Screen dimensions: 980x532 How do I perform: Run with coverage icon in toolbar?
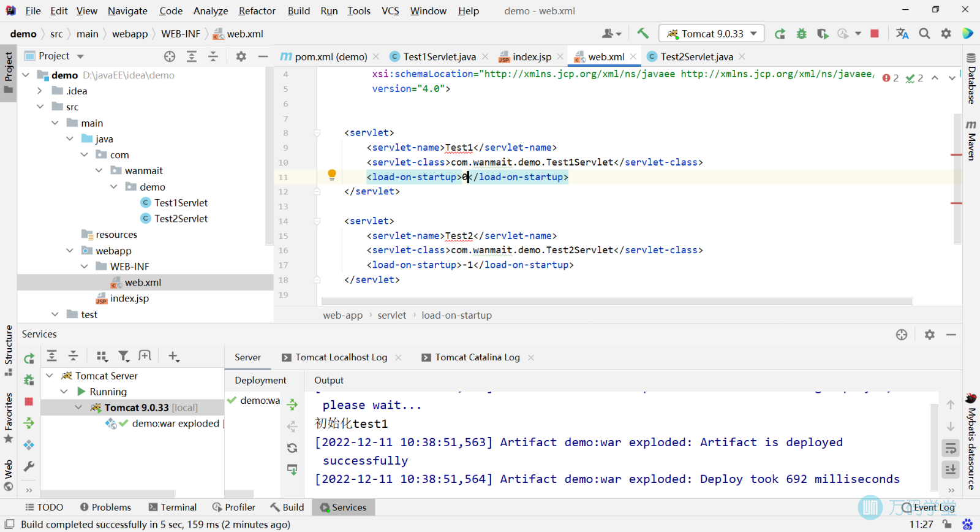[823, 34]
